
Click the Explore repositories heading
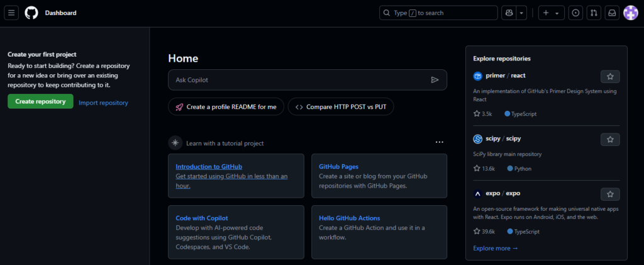pyautogui.click(x=502, y=59)
